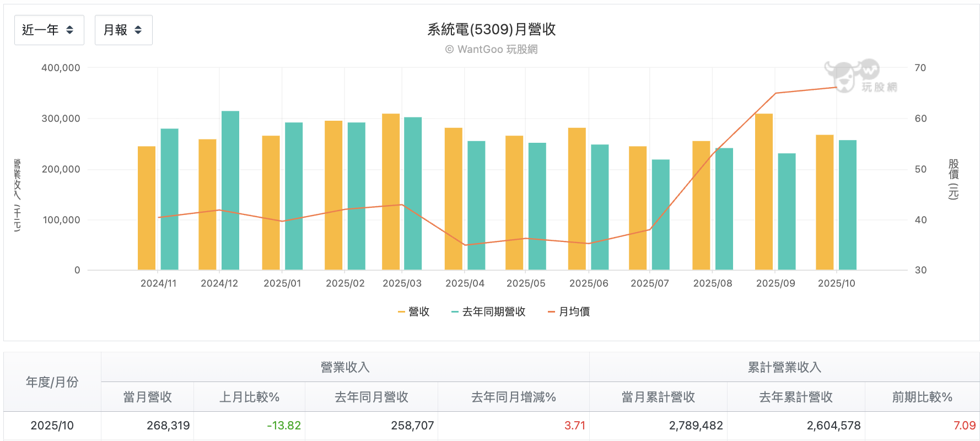
Task: Select the 2025/01 teal last-year bar
Action: (294, 196)
